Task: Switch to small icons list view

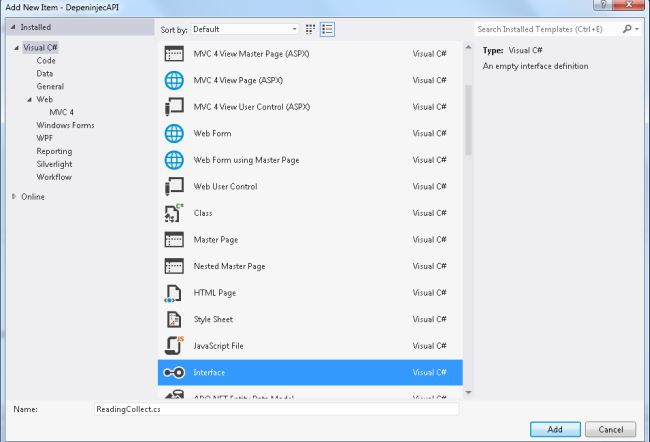Action: [327, 29]
